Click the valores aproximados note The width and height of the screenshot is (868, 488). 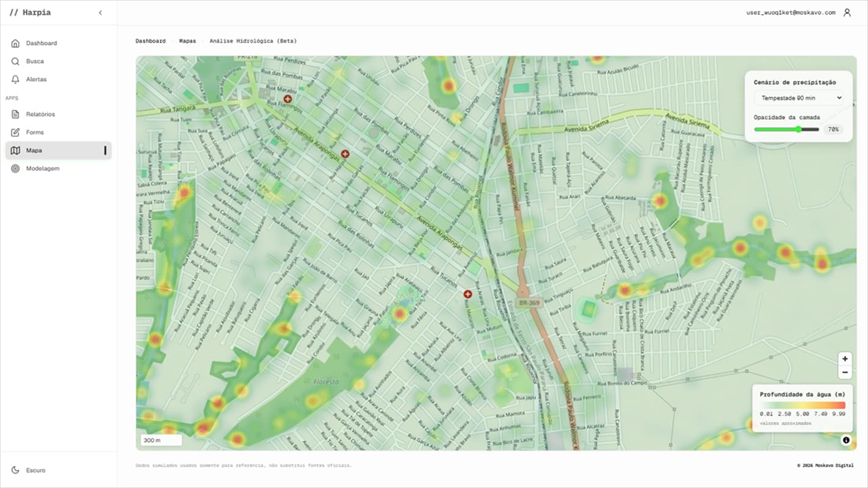pyautogui.click(x=786, y=423)
